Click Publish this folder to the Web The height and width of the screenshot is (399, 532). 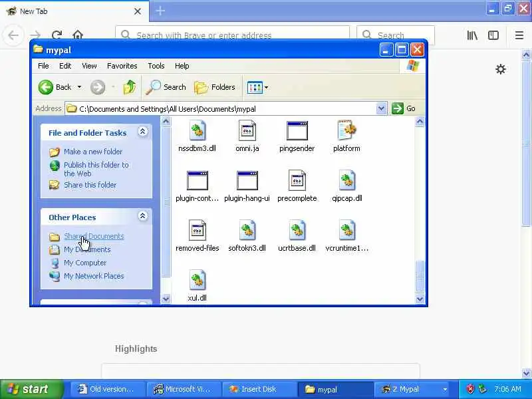(x=96, y=169)
